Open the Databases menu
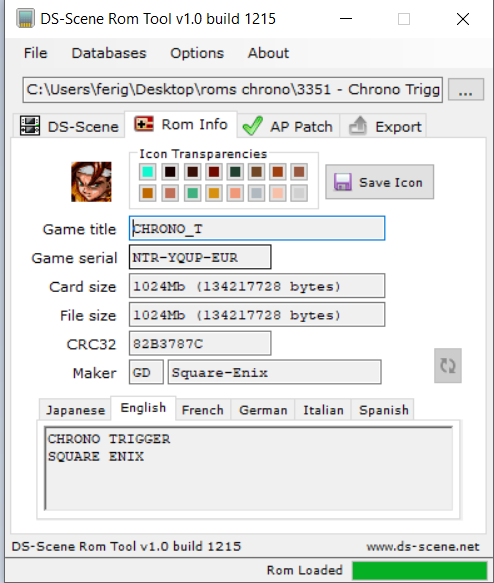 109,53
